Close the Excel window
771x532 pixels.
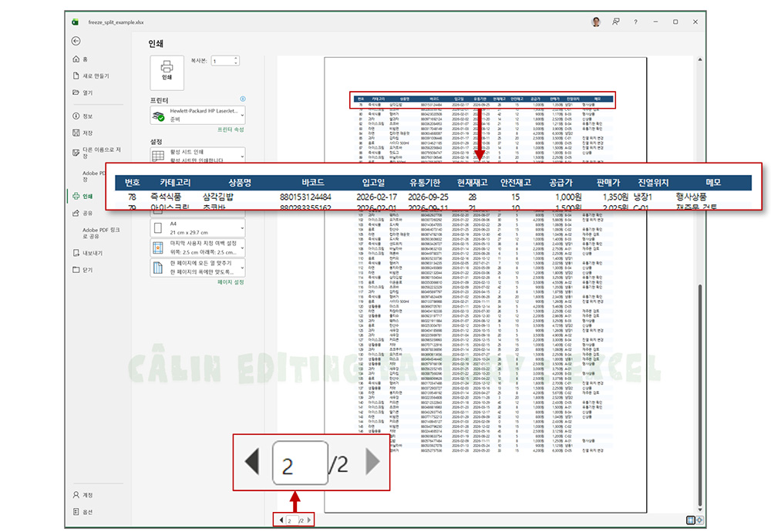[695, 22]
